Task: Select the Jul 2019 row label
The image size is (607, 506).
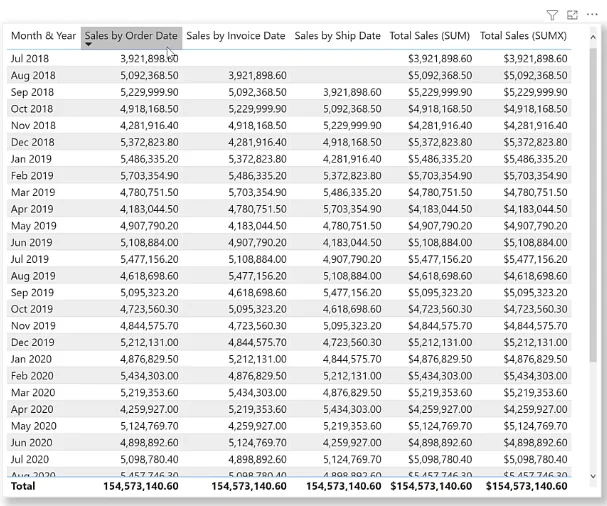Action: tap(30, 259)
